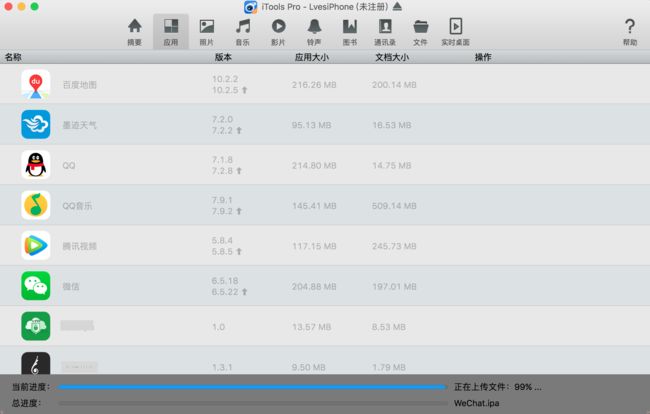The image size is (650, 414).
Task: Select the 腾讯视频 app icon
Action: click(x=36, y=246)
